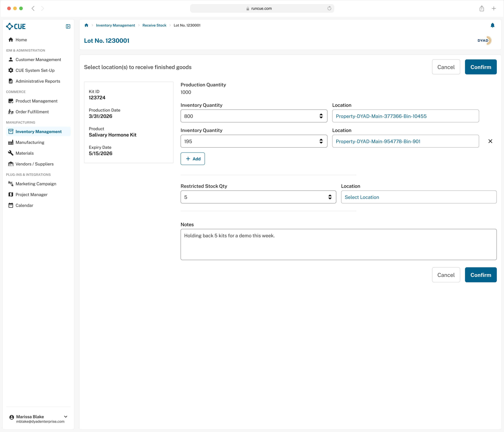Image resolution: width=504 pixels, height=432 pixels.
Task: Open Marketing Campaign menu item
Action: [38, 184]
